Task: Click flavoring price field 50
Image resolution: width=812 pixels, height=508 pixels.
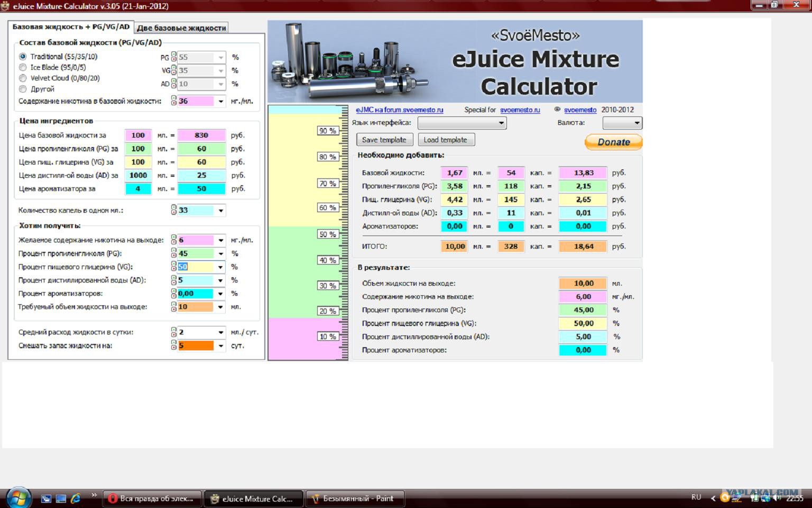Action: [x=201, y=188]
